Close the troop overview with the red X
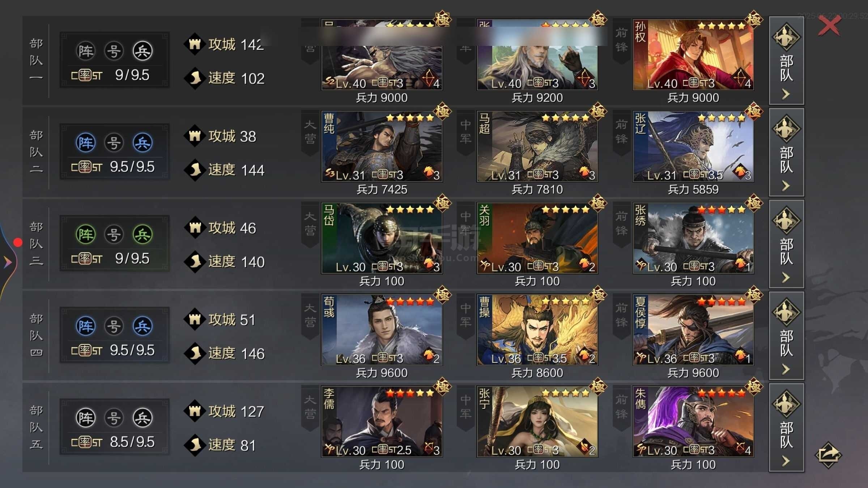The height and width of the screenshot is (488, 868). click(x=829, y=26)
